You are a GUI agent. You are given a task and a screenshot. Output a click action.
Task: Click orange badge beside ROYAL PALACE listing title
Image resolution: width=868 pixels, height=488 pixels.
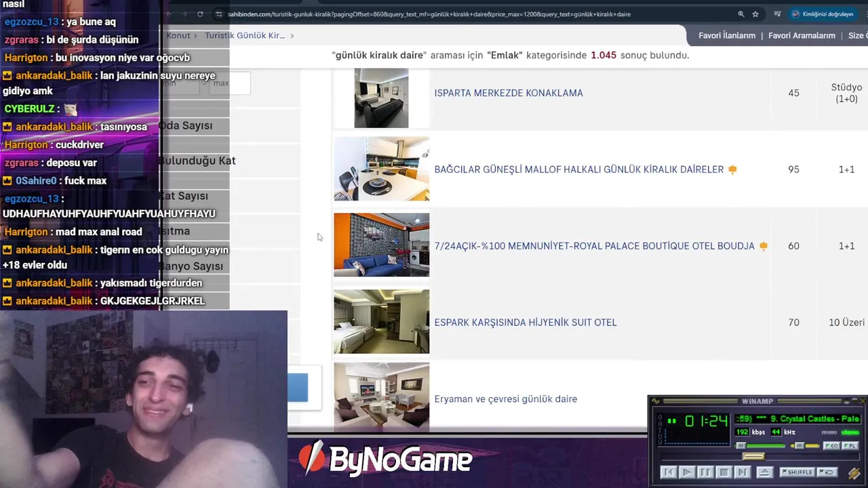point(764,246)
